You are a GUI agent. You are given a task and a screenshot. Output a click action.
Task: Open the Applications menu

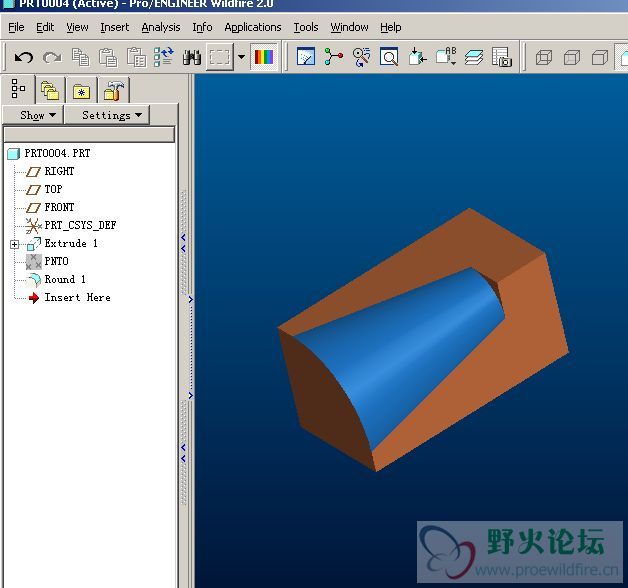click(253, 27)
